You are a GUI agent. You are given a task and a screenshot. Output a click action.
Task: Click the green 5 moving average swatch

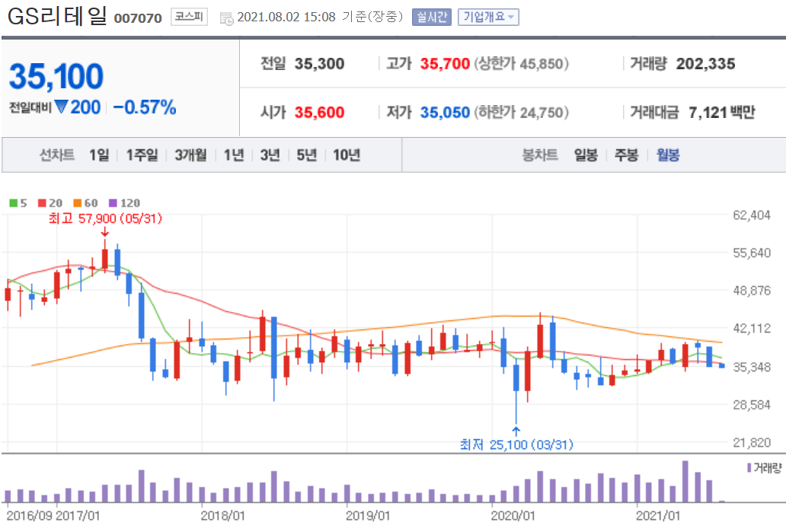(14, 203)
